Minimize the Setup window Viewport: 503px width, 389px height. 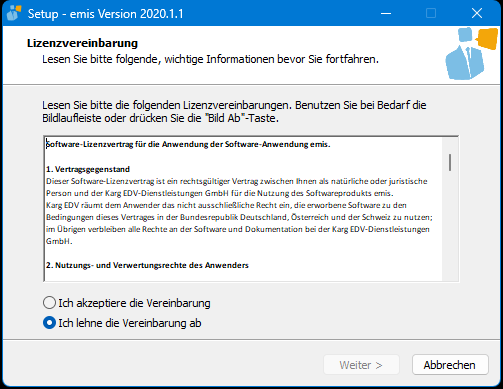(x=386, y=13)
